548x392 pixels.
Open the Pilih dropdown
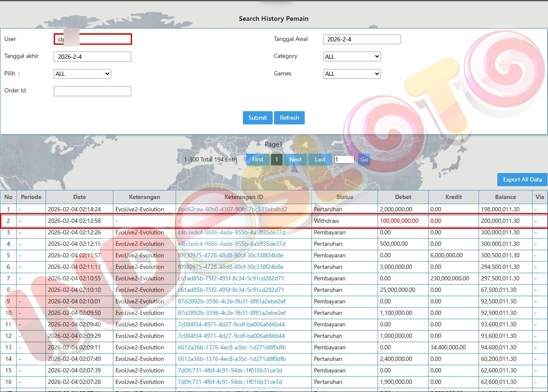pyautogui.click(x=82, y=74)
